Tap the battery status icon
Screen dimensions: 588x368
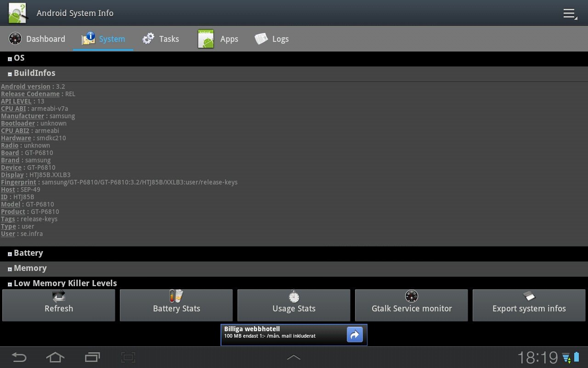point(576,357)
